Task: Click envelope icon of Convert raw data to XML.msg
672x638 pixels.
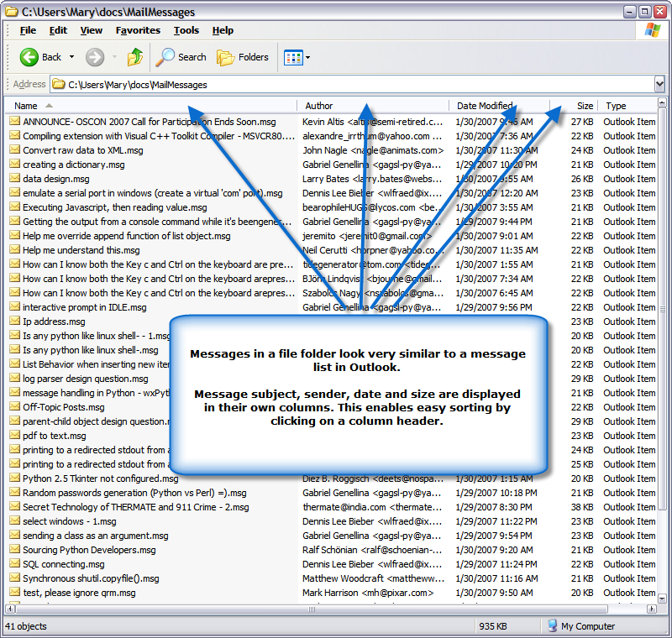Action: 15,150
